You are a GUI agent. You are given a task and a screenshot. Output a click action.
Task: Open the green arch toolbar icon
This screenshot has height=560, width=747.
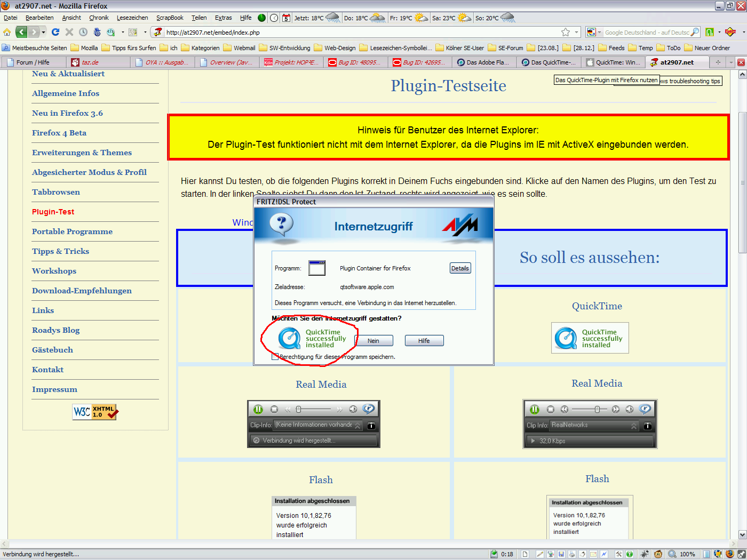710,32
